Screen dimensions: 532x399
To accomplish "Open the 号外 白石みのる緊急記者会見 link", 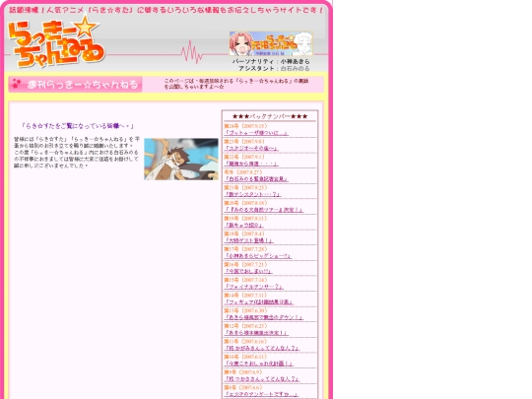I will (256, 178).
